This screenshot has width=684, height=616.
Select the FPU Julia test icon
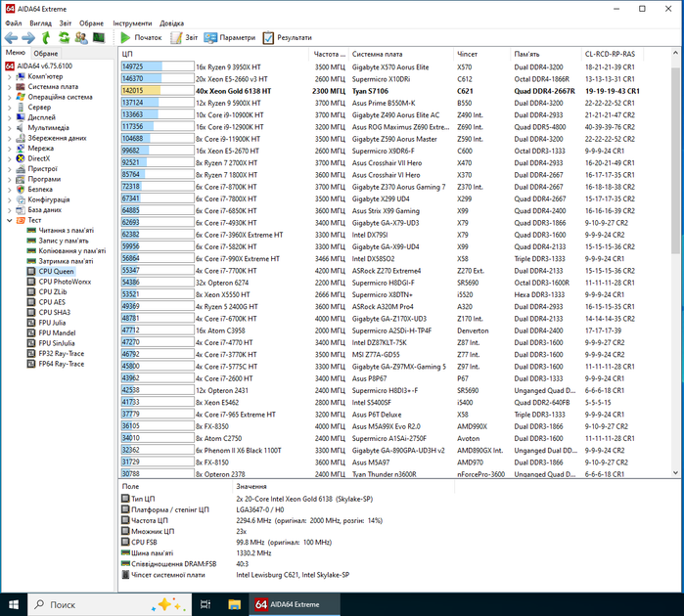click(31, 323)
